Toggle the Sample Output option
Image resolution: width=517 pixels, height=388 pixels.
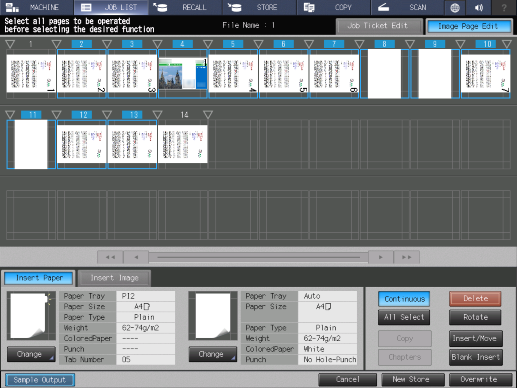[x=40, y=380]
